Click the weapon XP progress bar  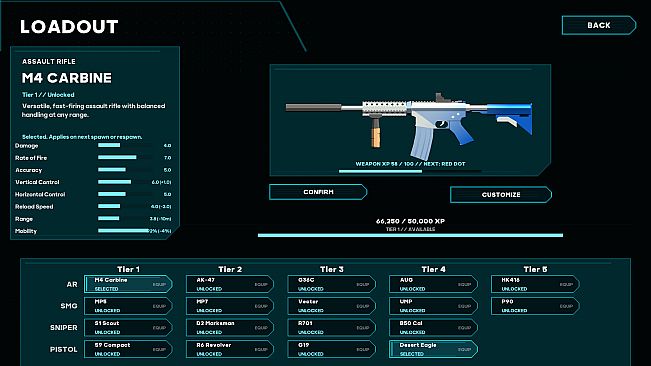point(410,171)
